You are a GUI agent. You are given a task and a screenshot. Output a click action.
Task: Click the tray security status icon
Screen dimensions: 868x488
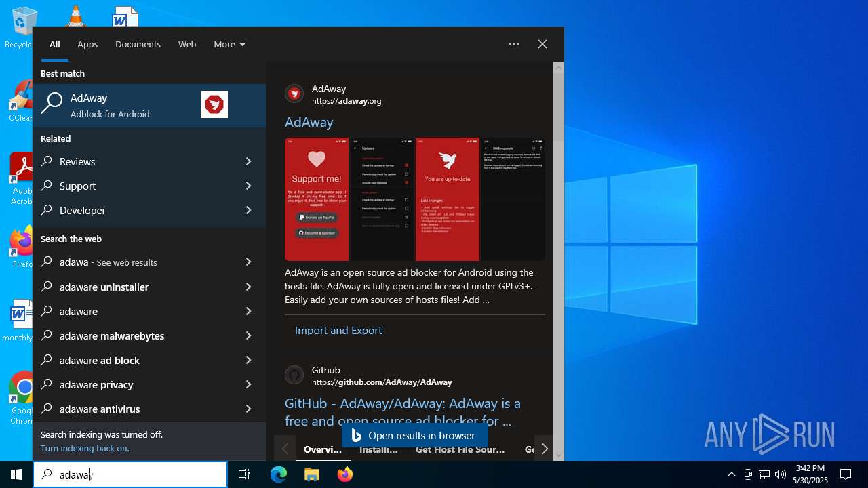[x=748, y=474]
